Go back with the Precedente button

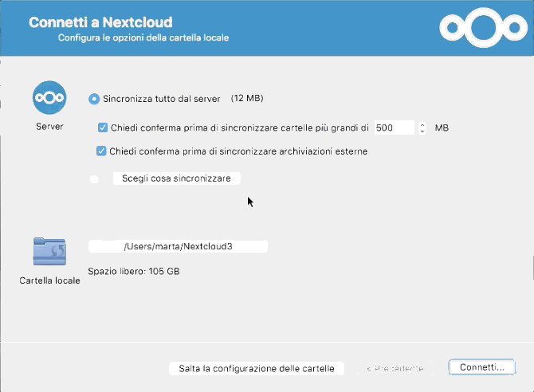[395, 369]
